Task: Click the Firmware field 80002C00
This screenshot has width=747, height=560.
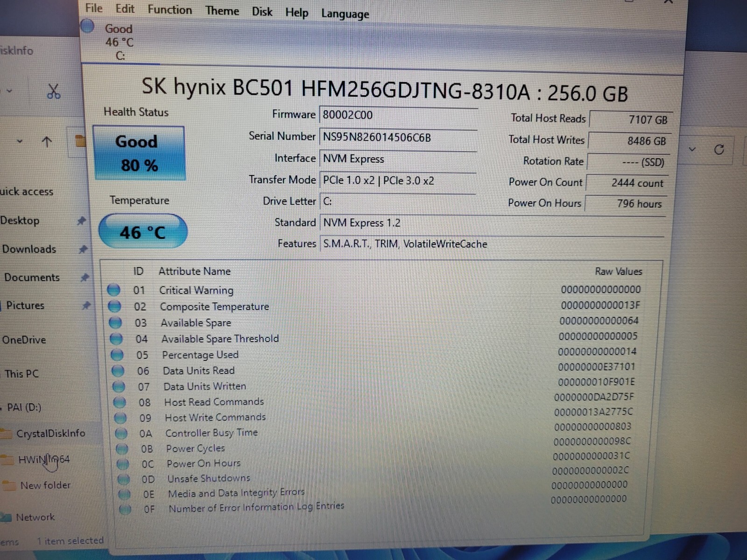Action: click(398, 115)
